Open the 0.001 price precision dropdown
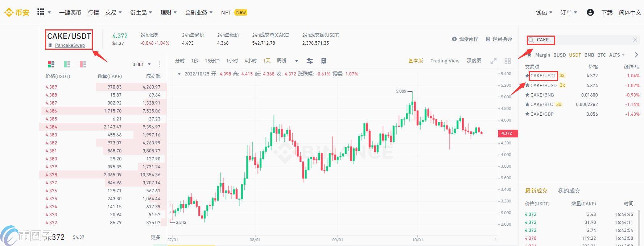This screenshot has width=644, height=246. pos(141,65)
